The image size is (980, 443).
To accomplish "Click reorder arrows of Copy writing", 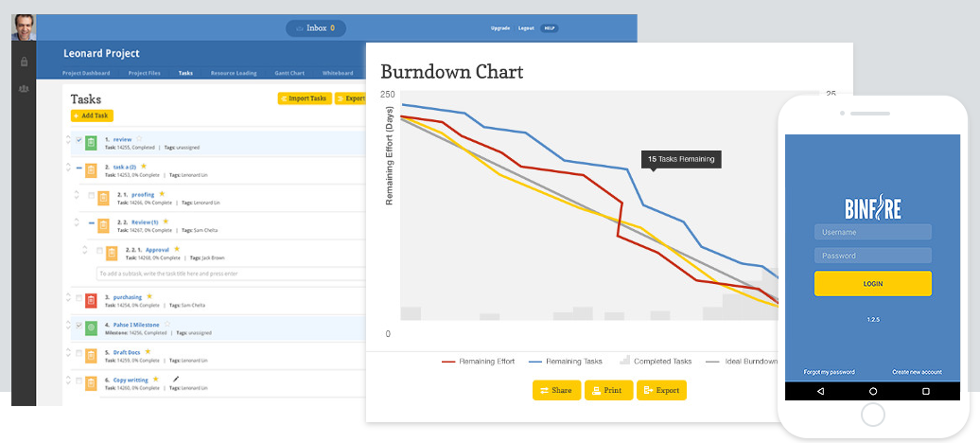I will click(x=68, y=381).
